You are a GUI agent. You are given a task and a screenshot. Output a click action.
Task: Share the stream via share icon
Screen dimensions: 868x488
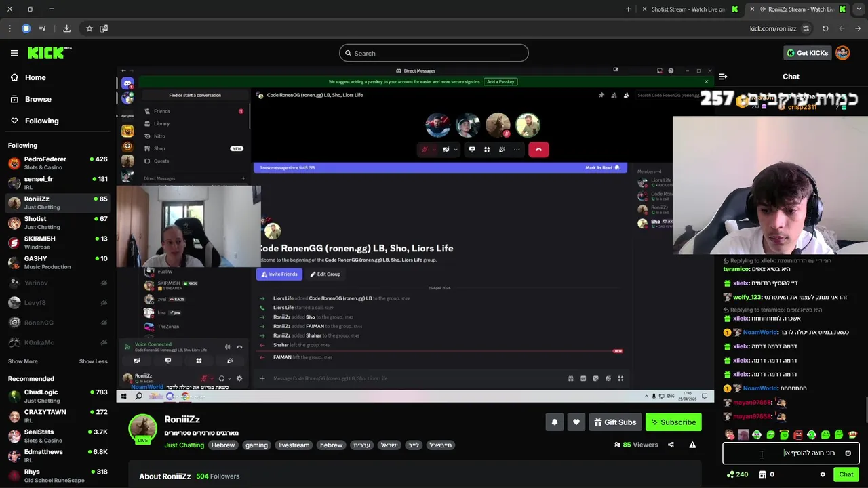671,445
